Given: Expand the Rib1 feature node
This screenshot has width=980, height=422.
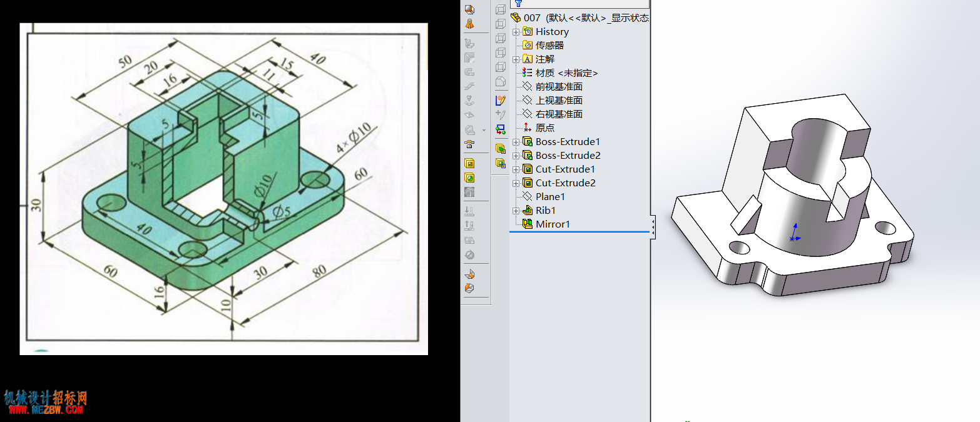Looking at the screenshot, I should coord(516,211).
